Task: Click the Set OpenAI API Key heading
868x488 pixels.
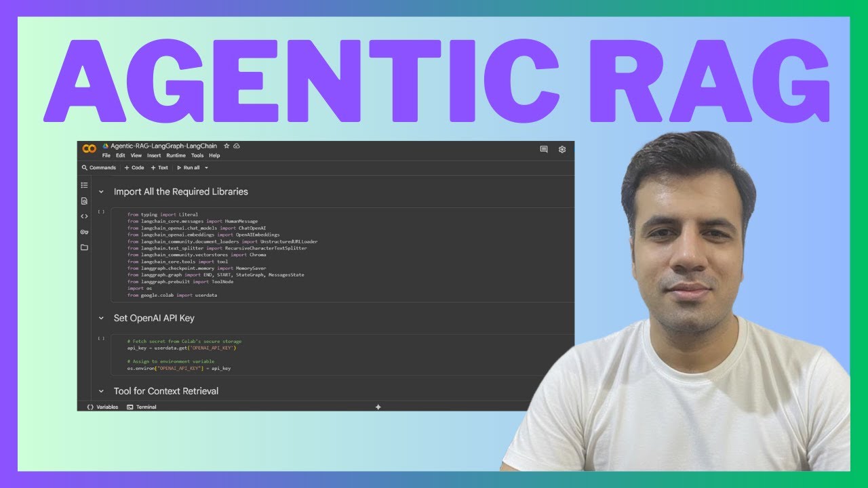Action: tap(154, 318)
